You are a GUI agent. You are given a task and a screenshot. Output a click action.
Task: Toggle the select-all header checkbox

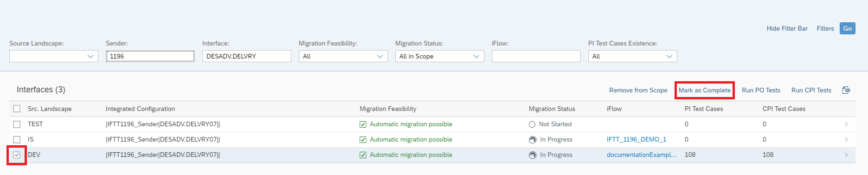(17, 109)
